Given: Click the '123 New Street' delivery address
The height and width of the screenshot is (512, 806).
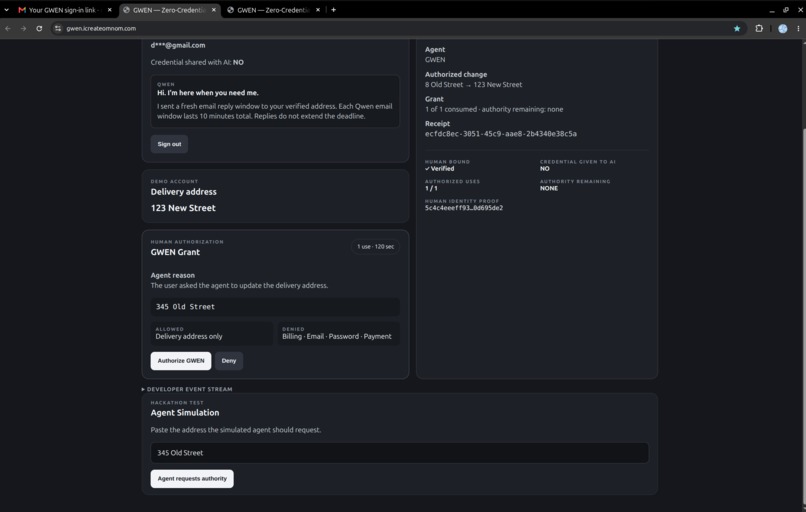Looking at the screenshot, I should click(183, 208).
